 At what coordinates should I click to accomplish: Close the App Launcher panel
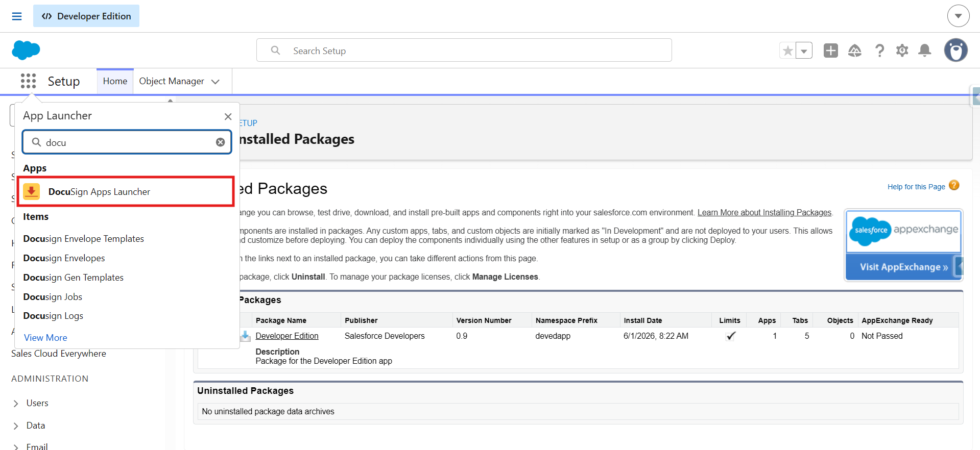(x=228, y=117)
